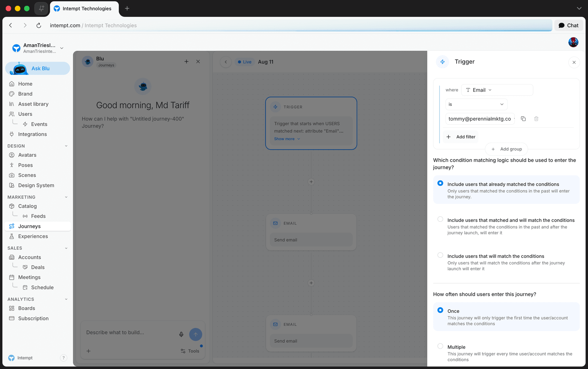Start new Blu chat with plus icon
The image size is (588, 369).
tap(186, 61)
